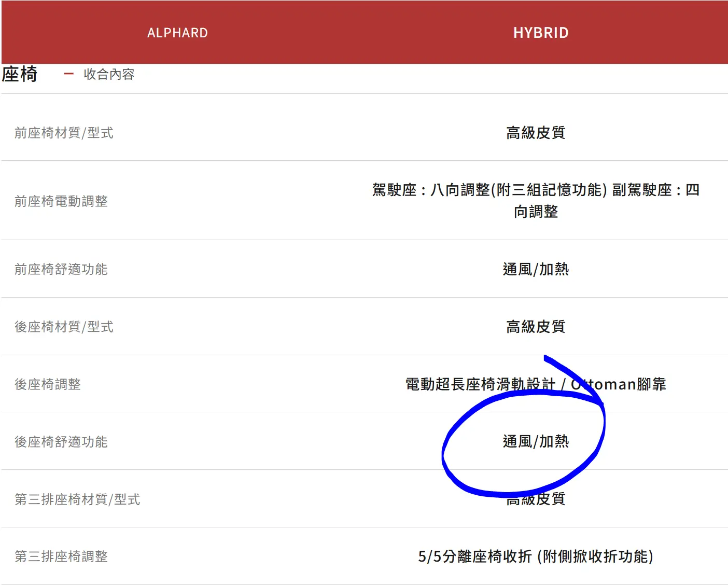Click the 後座椅調整 row label
The image size is (728, 586).
[x=48, y=384]
